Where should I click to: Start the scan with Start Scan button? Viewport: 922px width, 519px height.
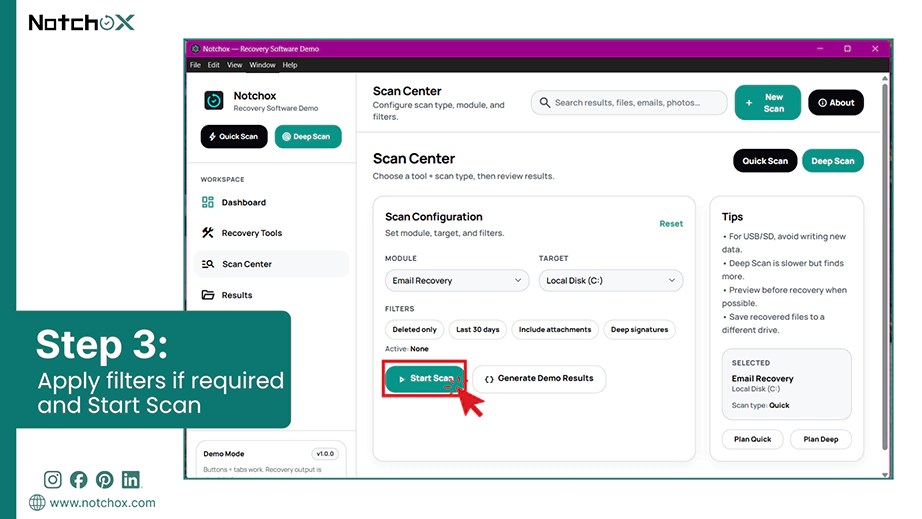425,379
